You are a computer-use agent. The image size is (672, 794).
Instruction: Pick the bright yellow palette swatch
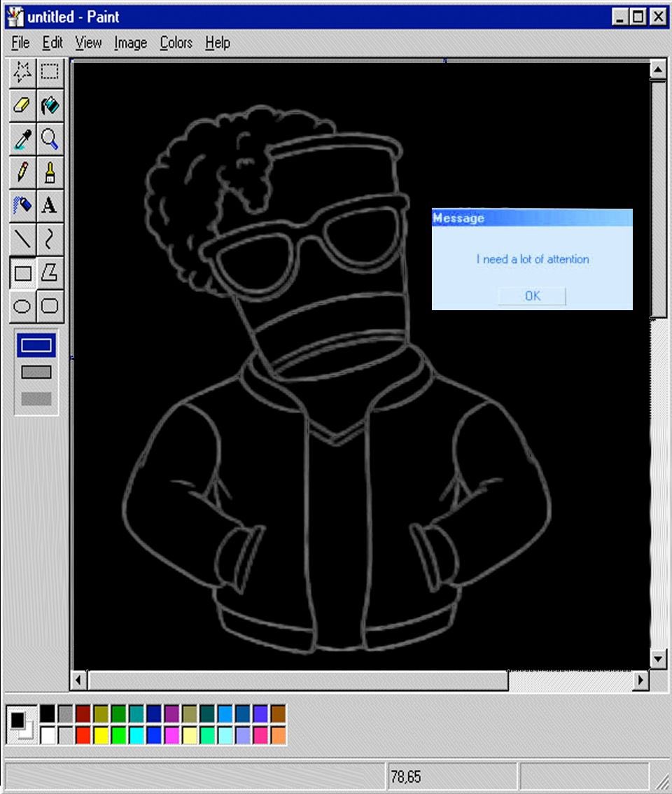click(x=101, y=735)
